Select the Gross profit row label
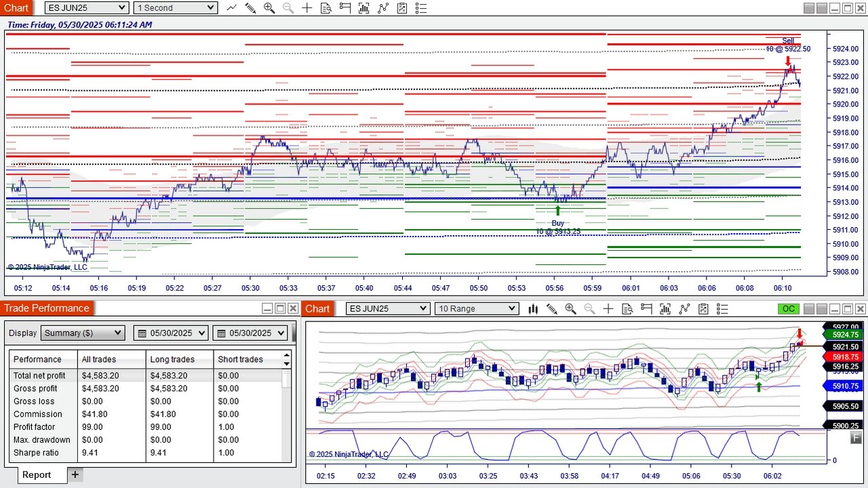This screenshot has height=488, width=868. coord(35,388)
